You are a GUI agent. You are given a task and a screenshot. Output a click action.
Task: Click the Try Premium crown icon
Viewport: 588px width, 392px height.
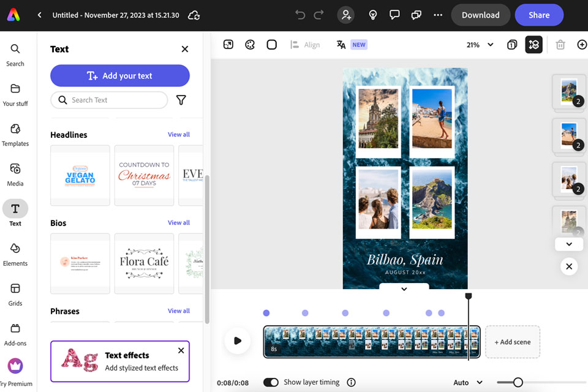click(x=15, y=366)
